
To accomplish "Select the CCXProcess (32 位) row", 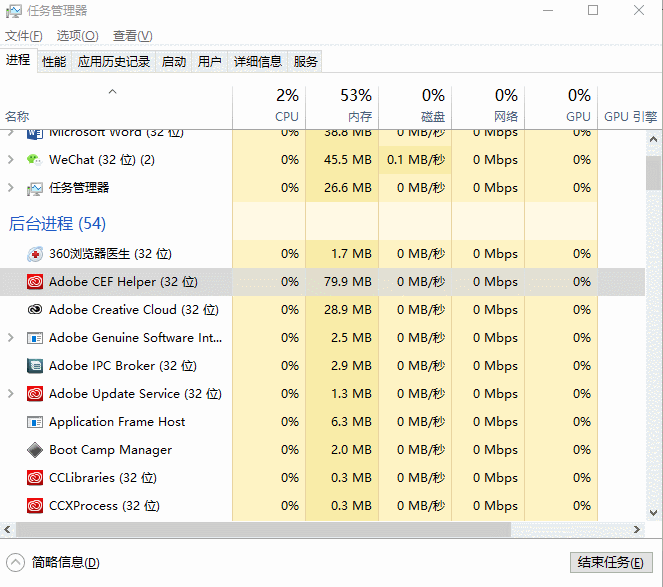I will 322,506.
